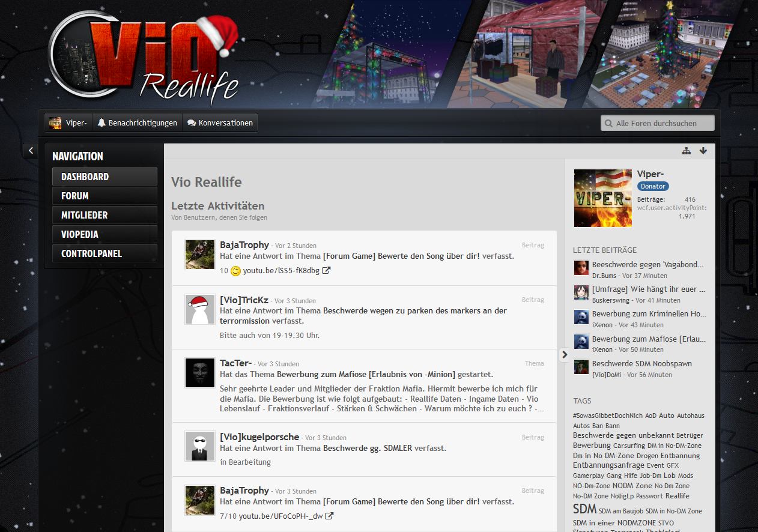The width and height of the screenshot is (758, 532).
Task: Click the Benachrichtigungen bell icon
Action: pos(102,122)
